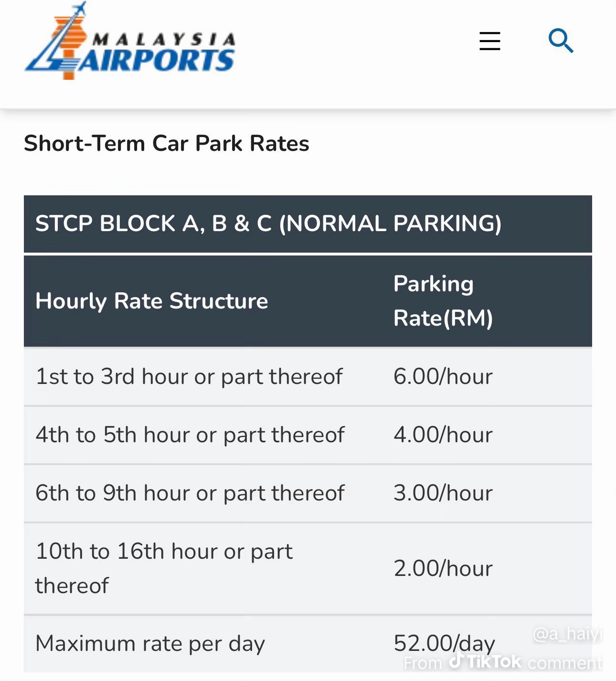Screen dimensions: 616x681
Task: Click the 52.00/day rate value
Action: click(444, 643)
